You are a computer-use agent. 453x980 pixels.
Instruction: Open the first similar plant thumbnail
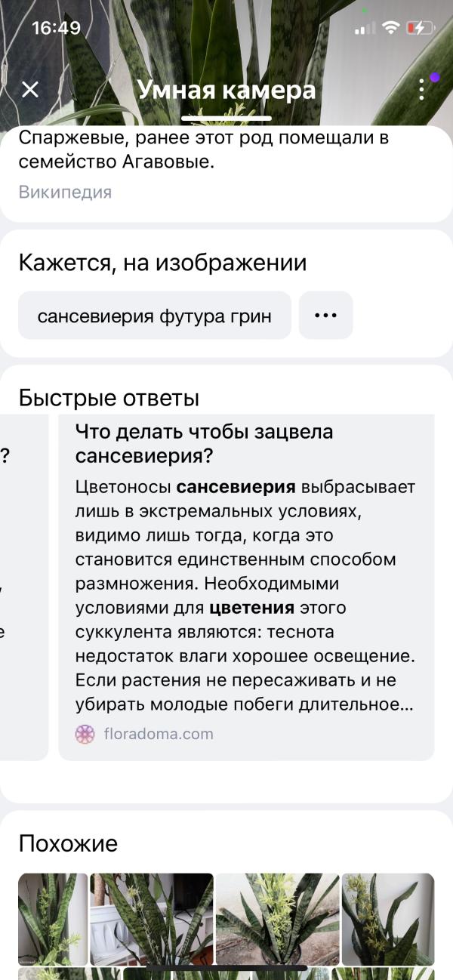(53, 919)
